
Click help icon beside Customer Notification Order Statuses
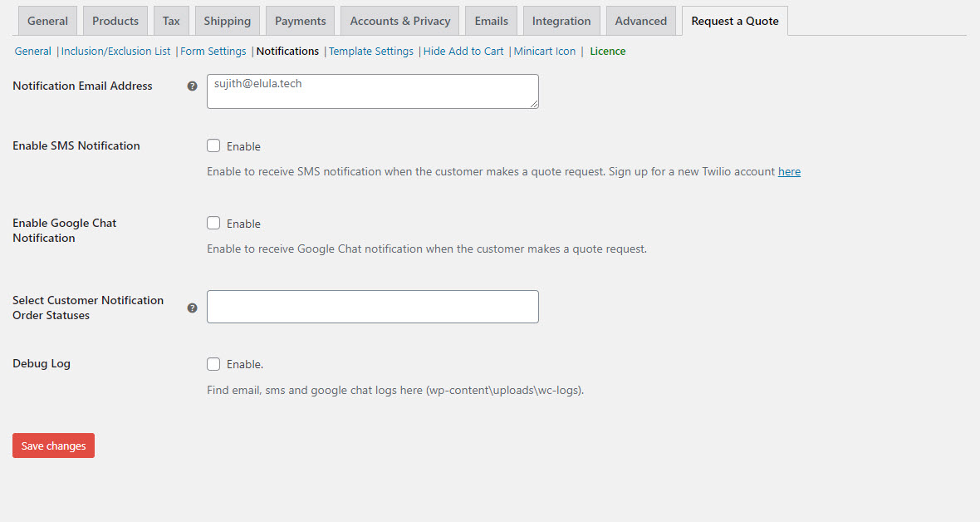[x=192, y=308]
